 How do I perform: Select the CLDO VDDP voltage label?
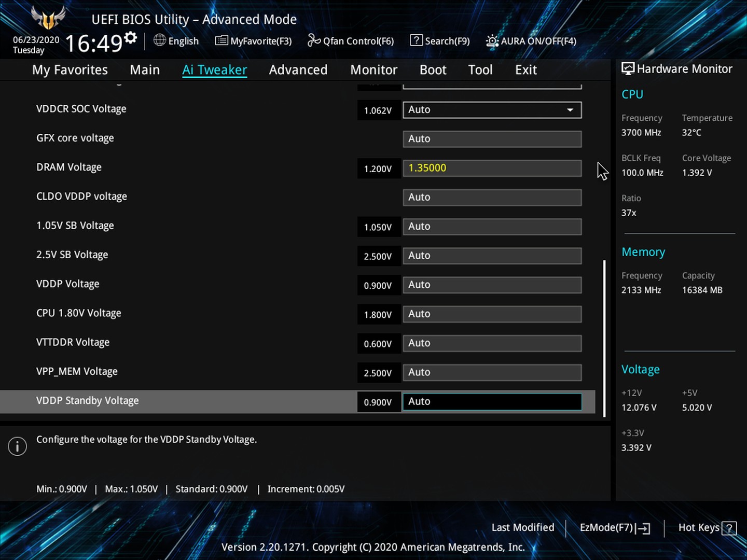(x=81, y=197)
